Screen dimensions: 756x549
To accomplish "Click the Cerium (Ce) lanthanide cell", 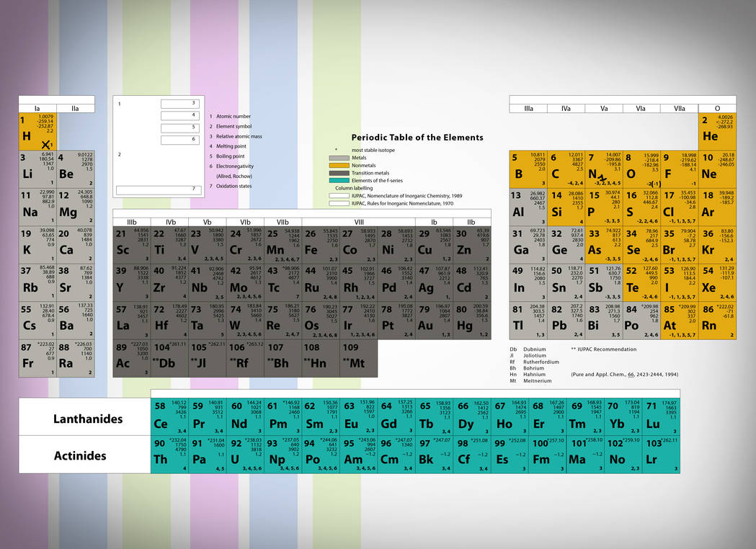I will point(169,416).
